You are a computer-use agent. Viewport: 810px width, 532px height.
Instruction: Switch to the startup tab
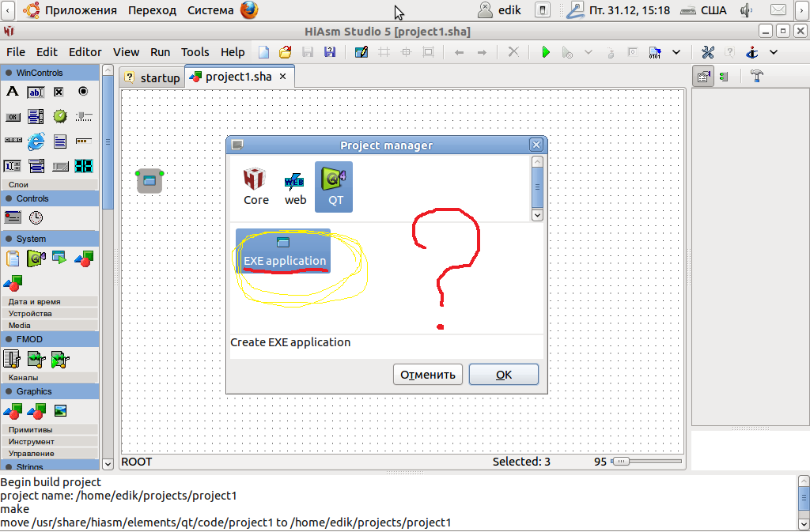click(153, 77)
